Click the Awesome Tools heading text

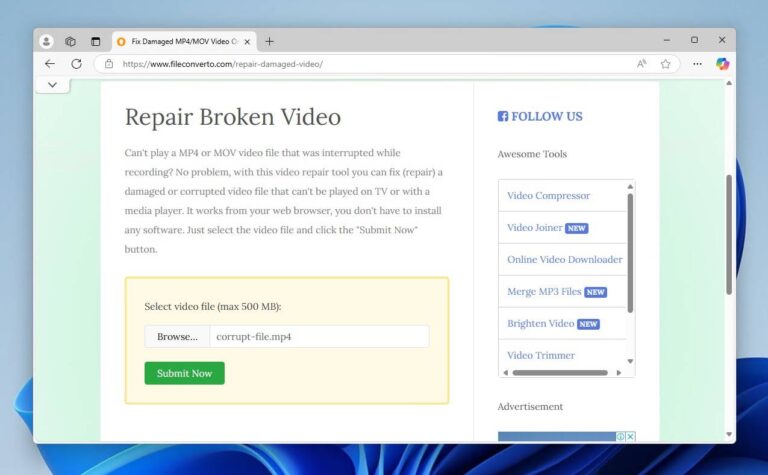coord(532,154)
